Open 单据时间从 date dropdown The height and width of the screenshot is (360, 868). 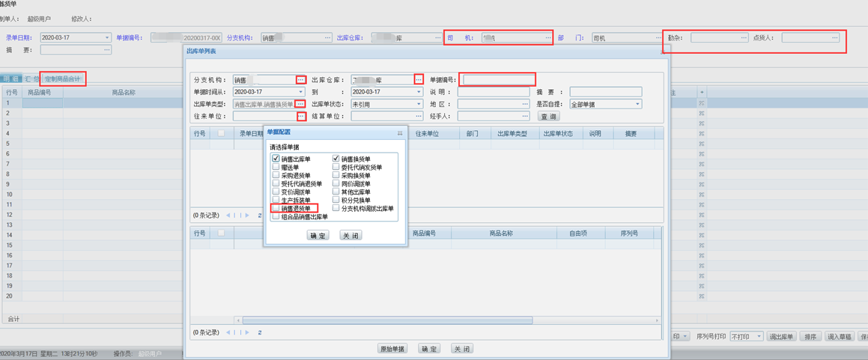(301, 92)
